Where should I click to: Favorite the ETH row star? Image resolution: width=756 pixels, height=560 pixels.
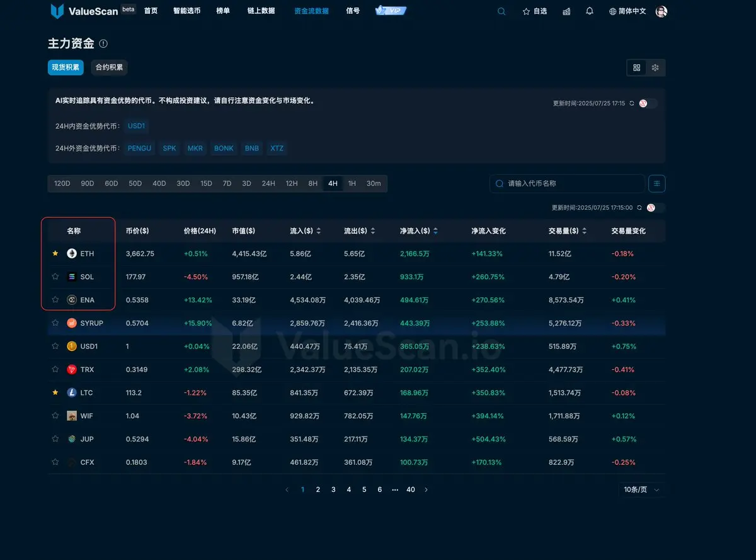(x=55, y=253)
